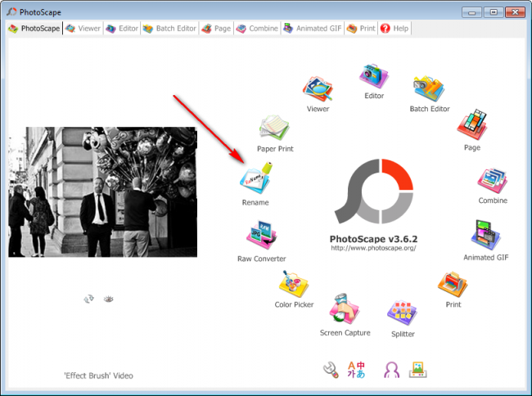Refresh the preview photo with arrows icon
The height and width of the screenshot is (396, 532).
pyautogui.click(x=89, y=299)
